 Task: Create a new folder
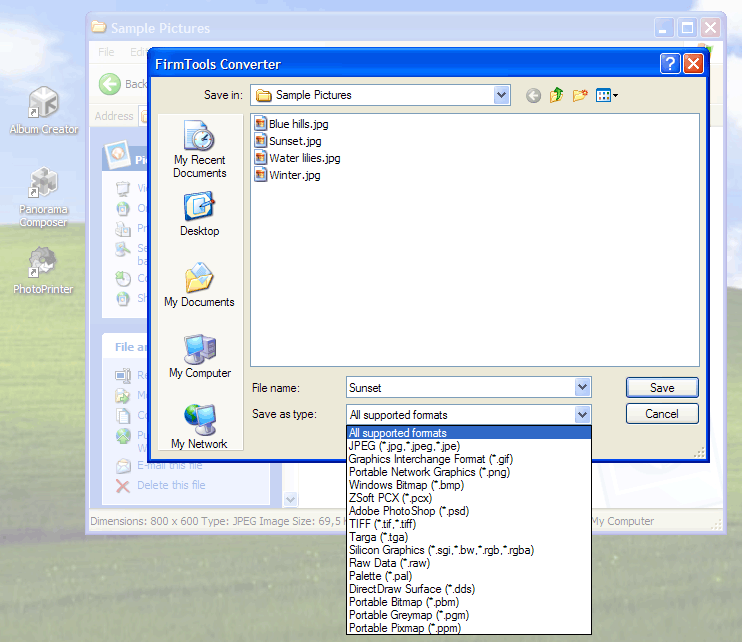(580, 95)
